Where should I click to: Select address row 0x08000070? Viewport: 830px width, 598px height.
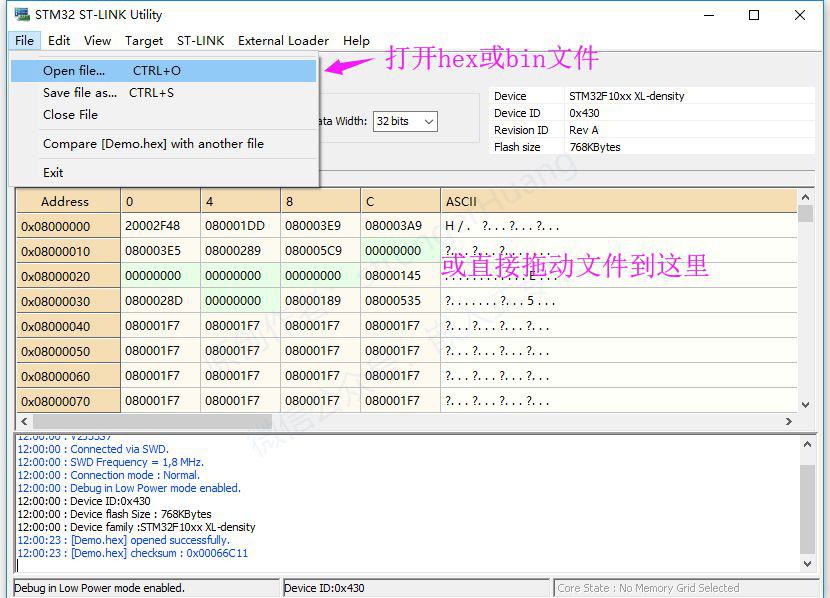tap(68, 401)
